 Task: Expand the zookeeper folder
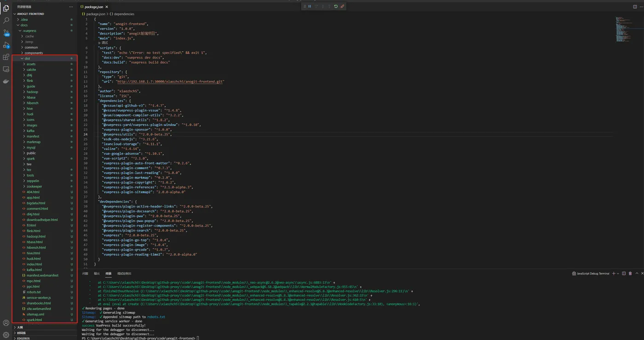[x=34, y=186]
